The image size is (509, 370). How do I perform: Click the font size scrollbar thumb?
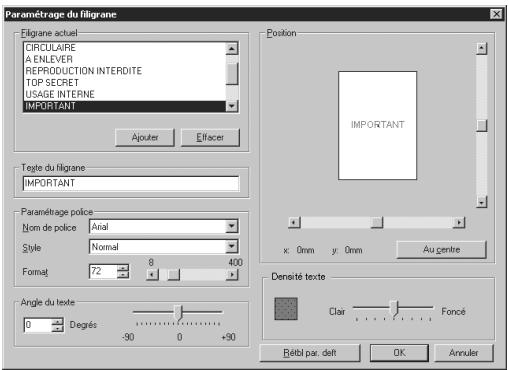[174, 275]
